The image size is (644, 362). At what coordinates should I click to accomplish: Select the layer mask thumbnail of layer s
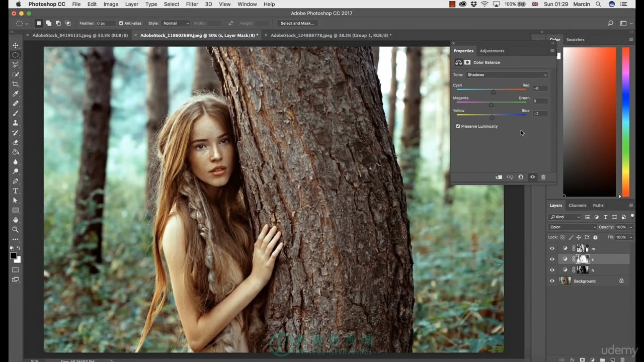click(583, 259)
